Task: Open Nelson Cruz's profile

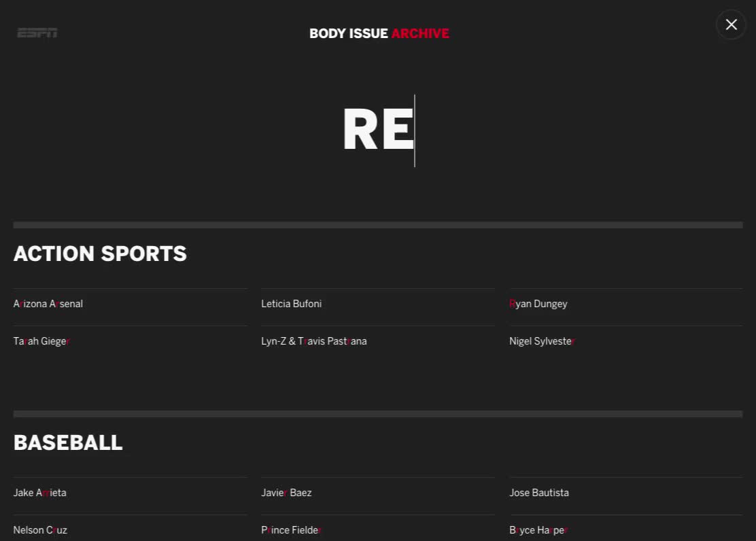Action: 40,530
